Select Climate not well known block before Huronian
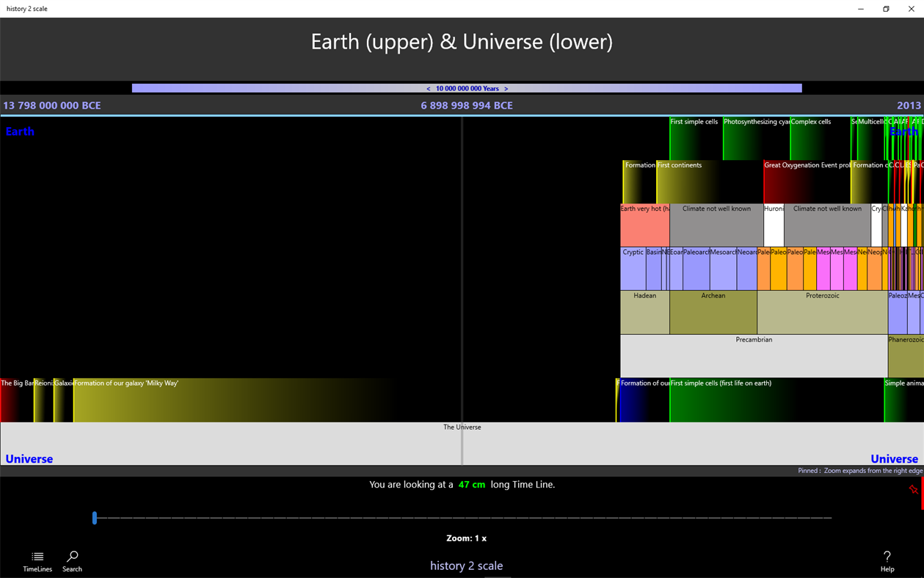Screen dimensions: 924x578 716,225
